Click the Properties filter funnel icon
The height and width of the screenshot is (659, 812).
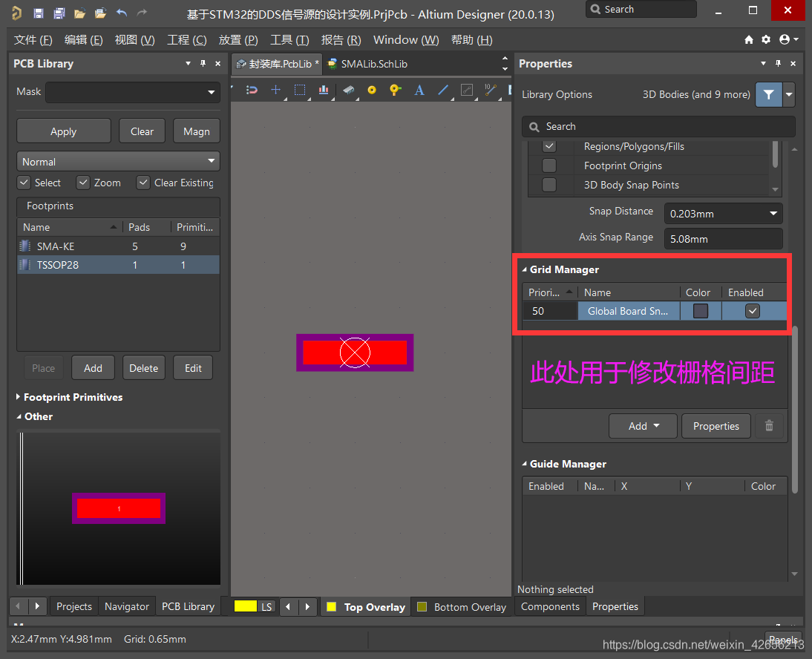pos(768,95)
